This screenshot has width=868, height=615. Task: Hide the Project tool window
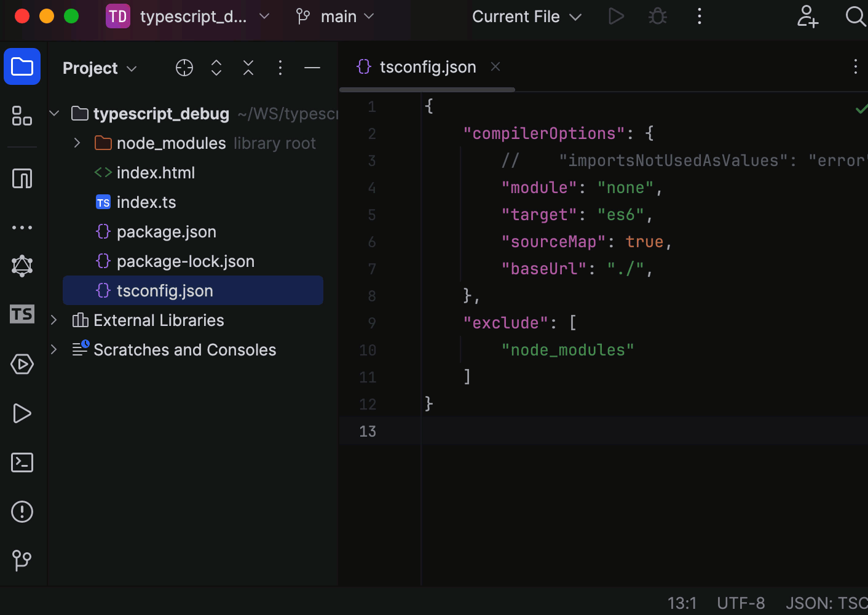click(x=312, y=68)
